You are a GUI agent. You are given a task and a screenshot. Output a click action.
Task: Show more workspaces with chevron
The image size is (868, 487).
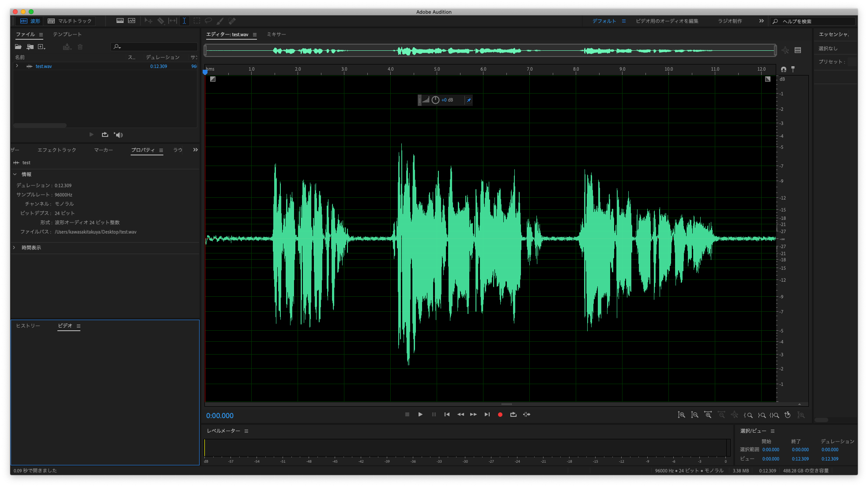coord(761,21)
